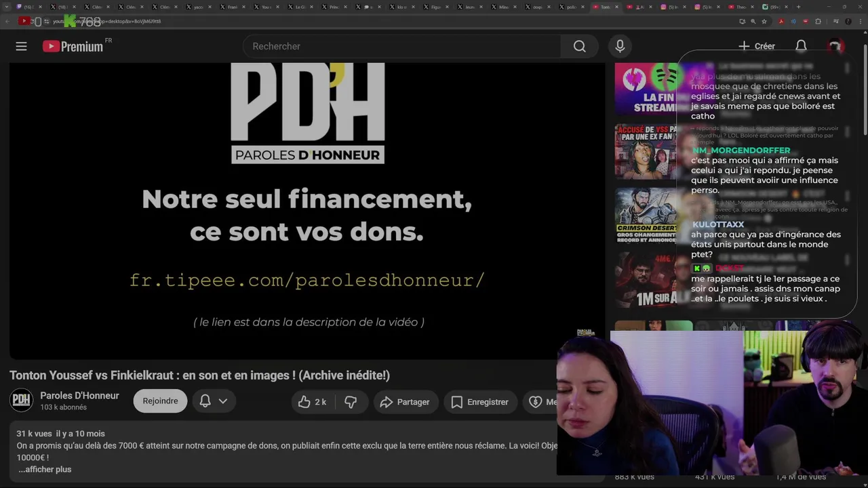Click the Partager share button
868x488 pixels.
pos(405,402)
